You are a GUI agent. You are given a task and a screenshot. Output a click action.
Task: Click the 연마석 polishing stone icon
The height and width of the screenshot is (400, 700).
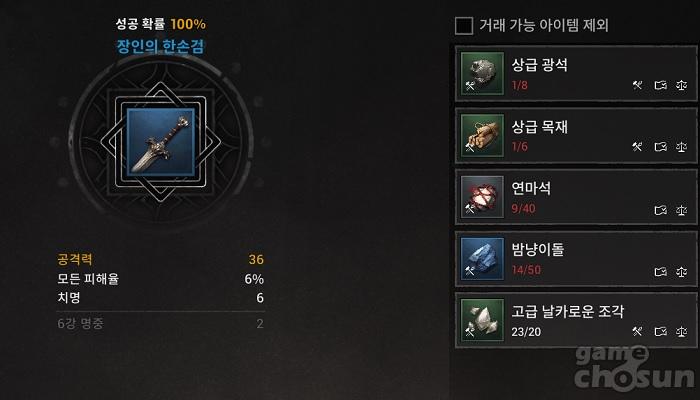tap(482, 197)
